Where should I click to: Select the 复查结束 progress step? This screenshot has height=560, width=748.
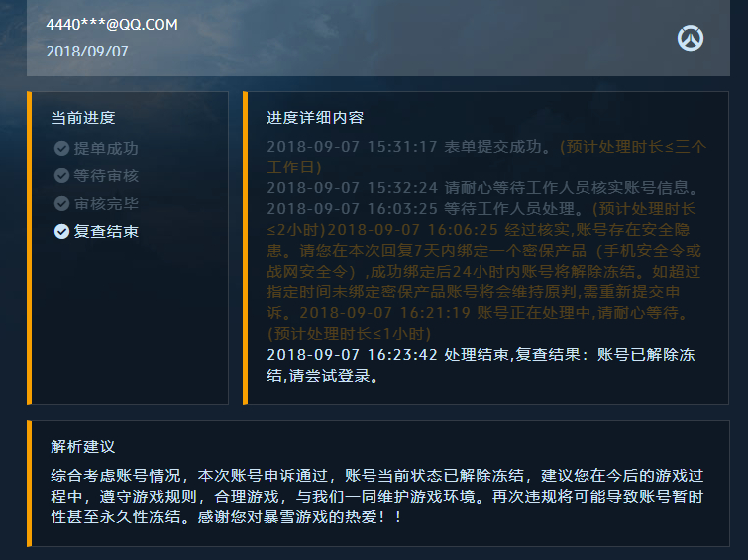click(x=106, y=232)
